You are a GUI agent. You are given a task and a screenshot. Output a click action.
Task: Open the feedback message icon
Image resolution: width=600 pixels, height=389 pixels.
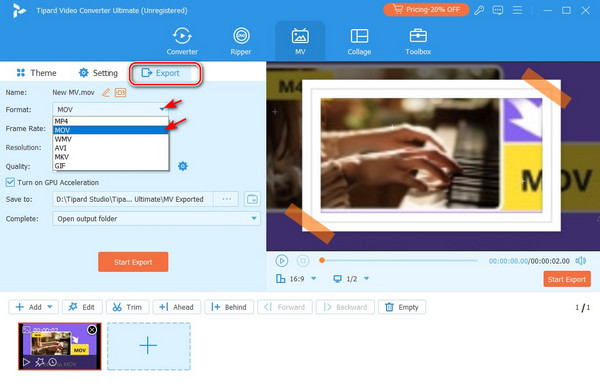pos(498,10)
